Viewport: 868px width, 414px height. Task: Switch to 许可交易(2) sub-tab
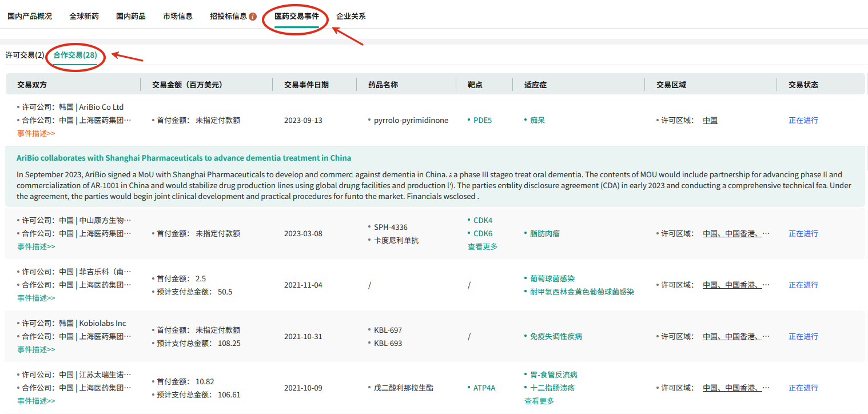[x=25, y=55]
